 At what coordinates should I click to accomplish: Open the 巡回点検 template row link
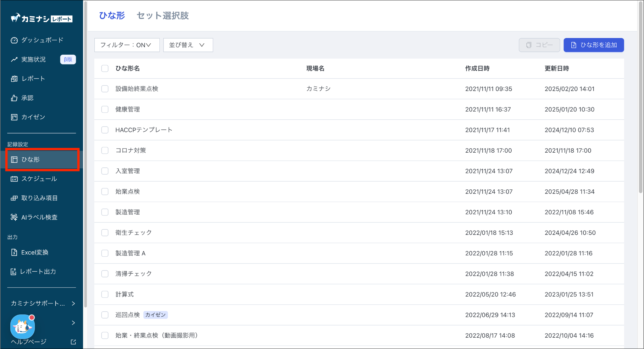pyautogui.click(x=127, y=315)
